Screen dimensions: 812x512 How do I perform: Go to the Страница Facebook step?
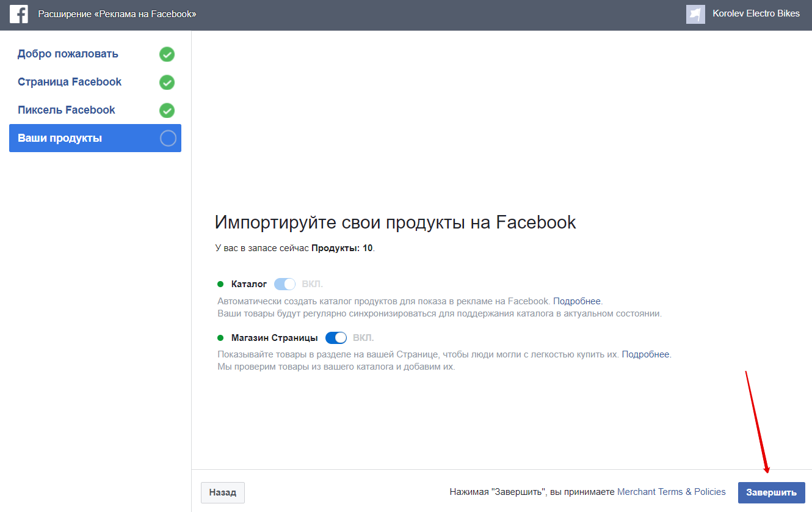coord(70,82)
